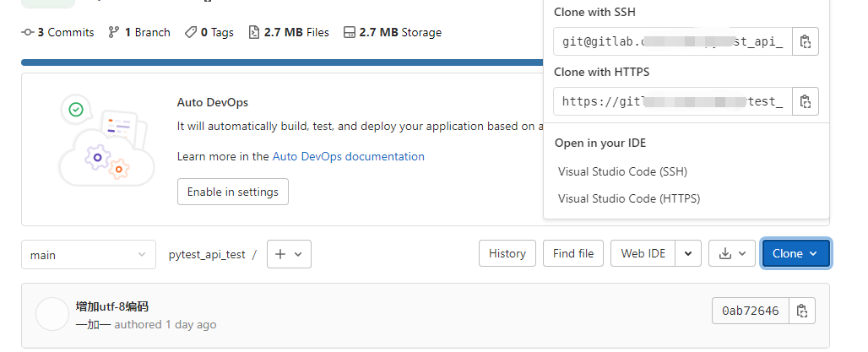
Task: Open the Auto DevOps documentation link
Action: [x=349, y=156]
